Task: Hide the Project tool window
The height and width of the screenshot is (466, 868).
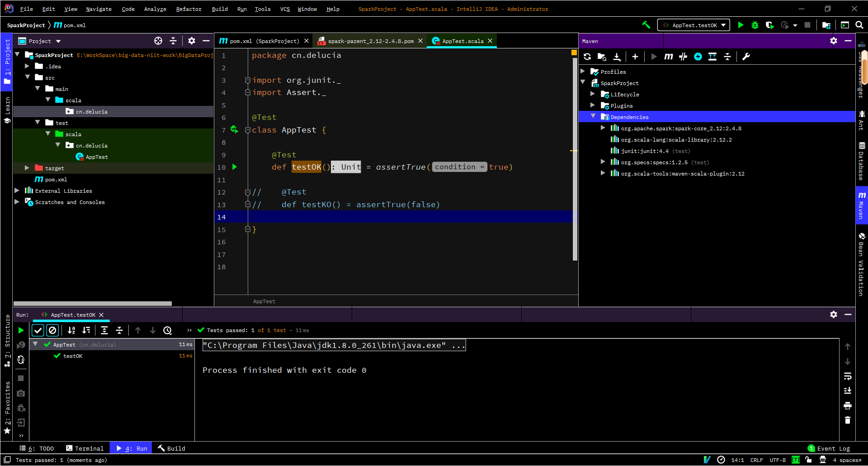Action: [206, 41]
